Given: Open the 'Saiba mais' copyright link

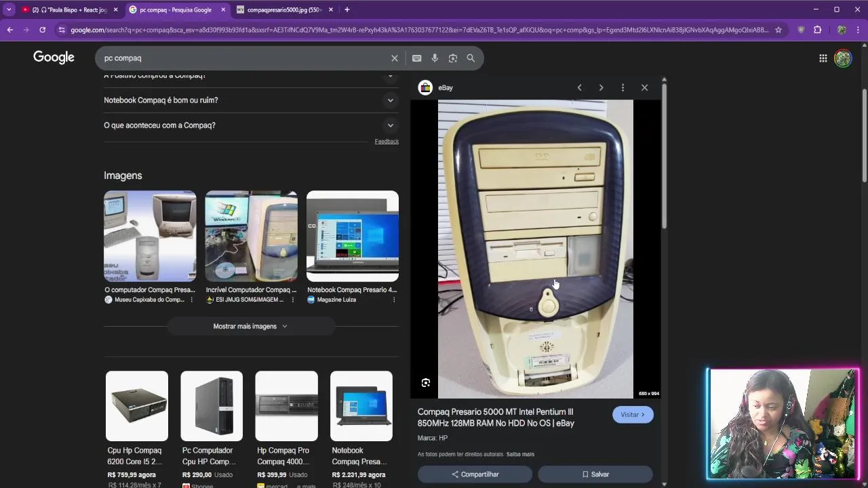Looking at the screenshot, I should tap(520, 454).
